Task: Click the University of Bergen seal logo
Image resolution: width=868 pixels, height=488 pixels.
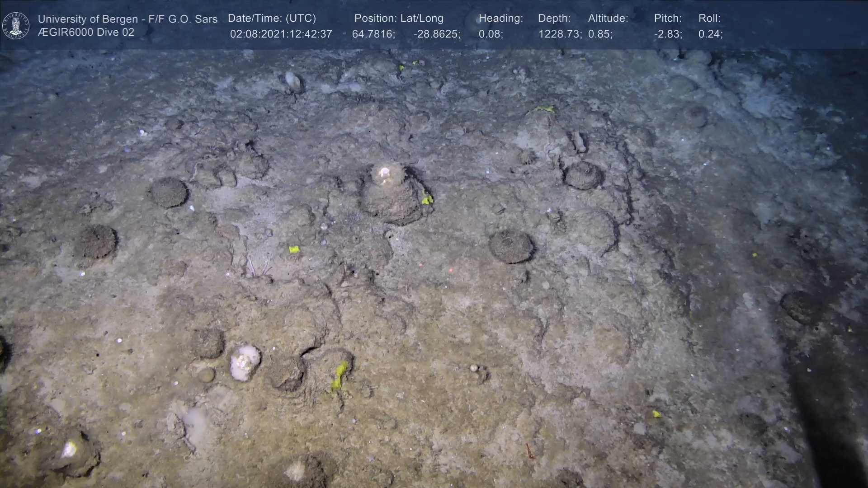Action: [x=16, y=25]
